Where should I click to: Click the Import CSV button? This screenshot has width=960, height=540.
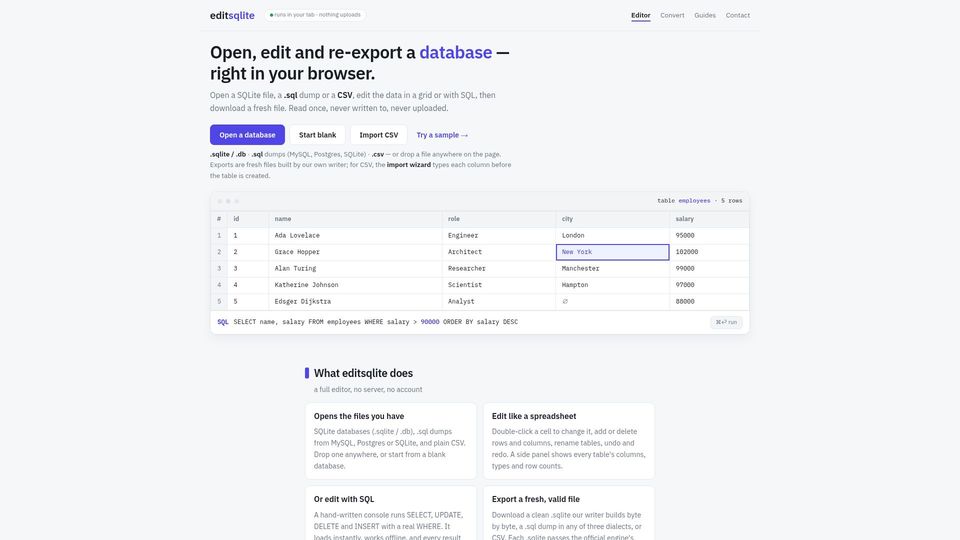point(378,135)
